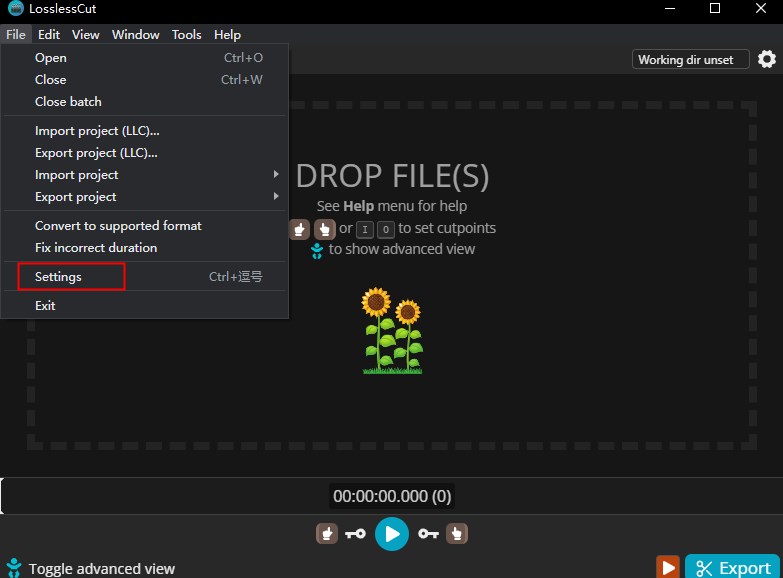Open the Tools menu
783x578 pixels.
[186, 35]
